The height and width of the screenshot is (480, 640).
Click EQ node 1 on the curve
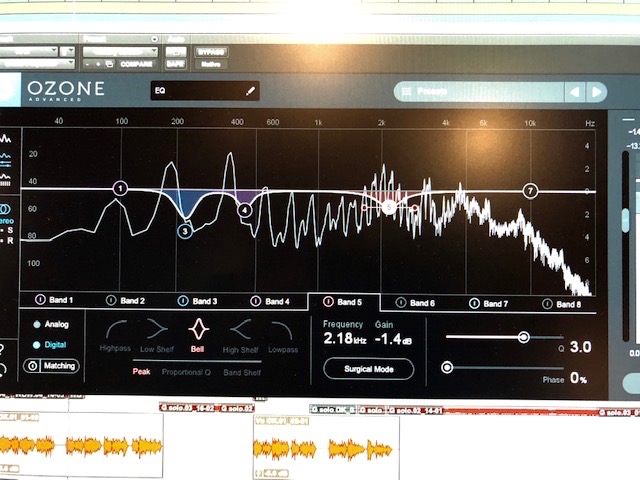[120, 189]
